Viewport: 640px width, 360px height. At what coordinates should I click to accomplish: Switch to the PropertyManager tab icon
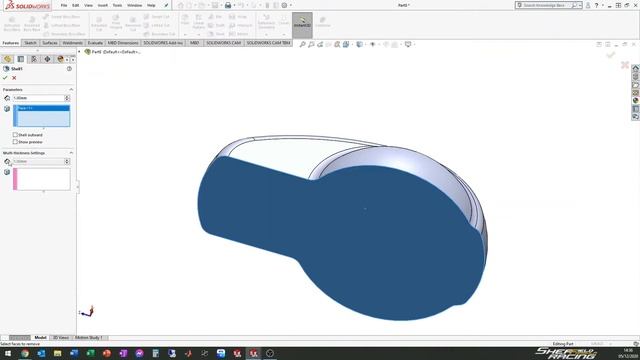pos(21,59)
